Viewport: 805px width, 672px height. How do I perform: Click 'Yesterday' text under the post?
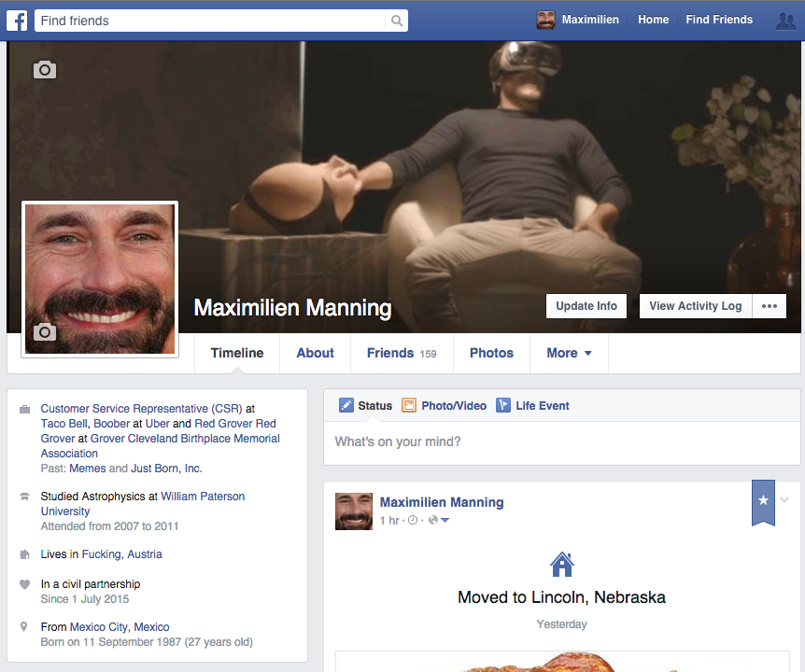click(x=561, y=624)
